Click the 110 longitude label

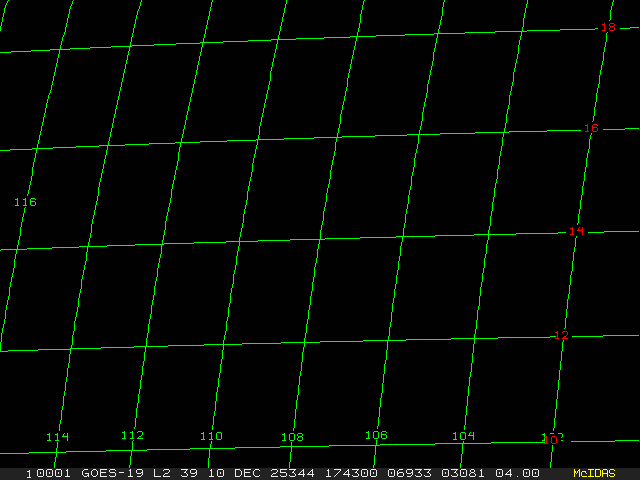(x=211, y=436)
